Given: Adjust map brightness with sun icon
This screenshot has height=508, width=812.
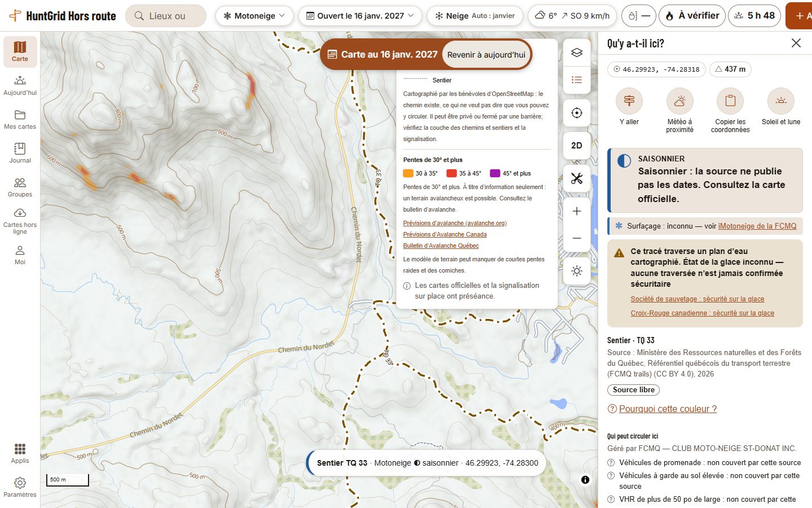Looking at the screenshot, I should click(576, 271).
